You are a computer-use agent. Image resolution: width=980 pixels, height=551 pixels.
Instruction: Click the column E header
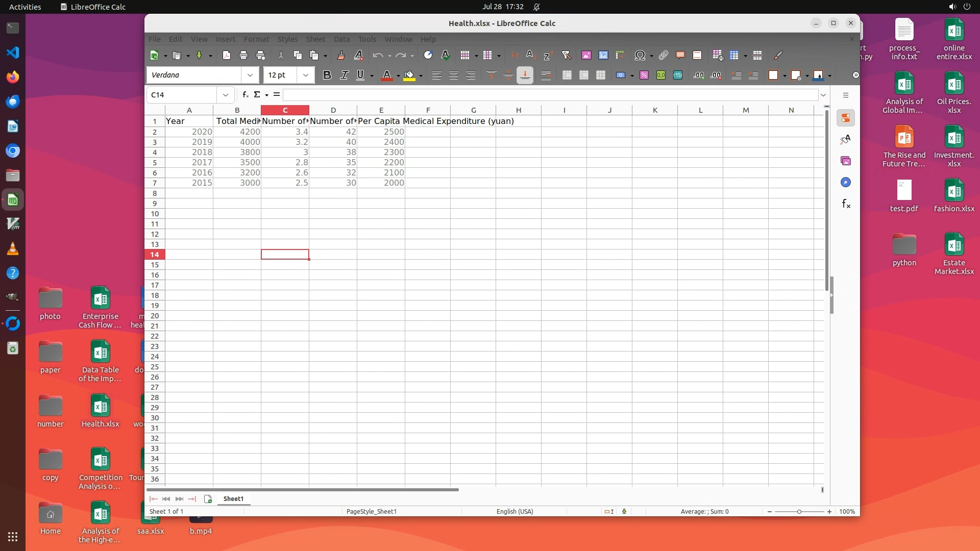click(381, 110)
